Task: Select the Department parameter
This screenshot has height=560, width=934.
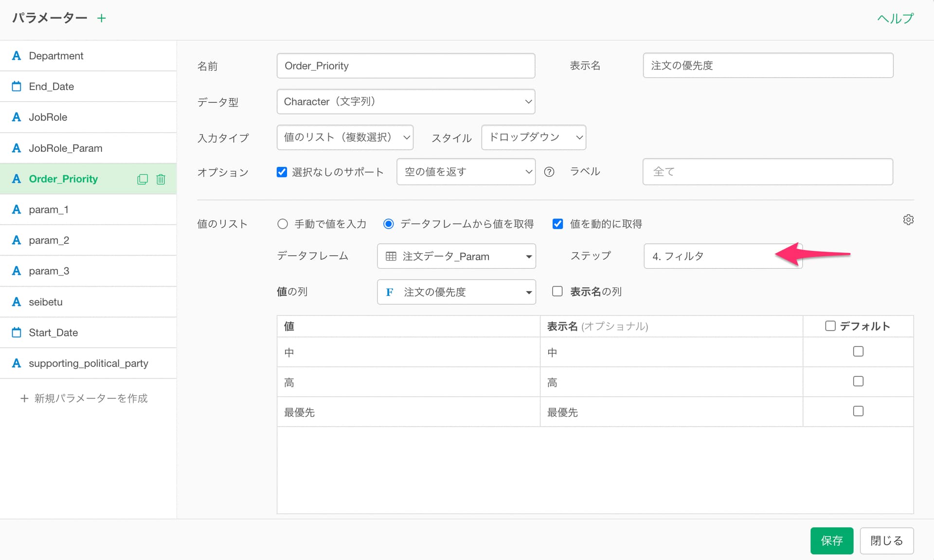Action: tap(88, 56)
